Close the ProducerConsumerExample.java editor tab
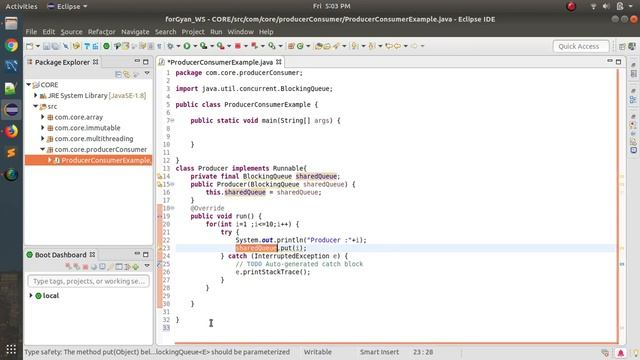This screenshot has width=640, height=360. [x=279, y=62]
